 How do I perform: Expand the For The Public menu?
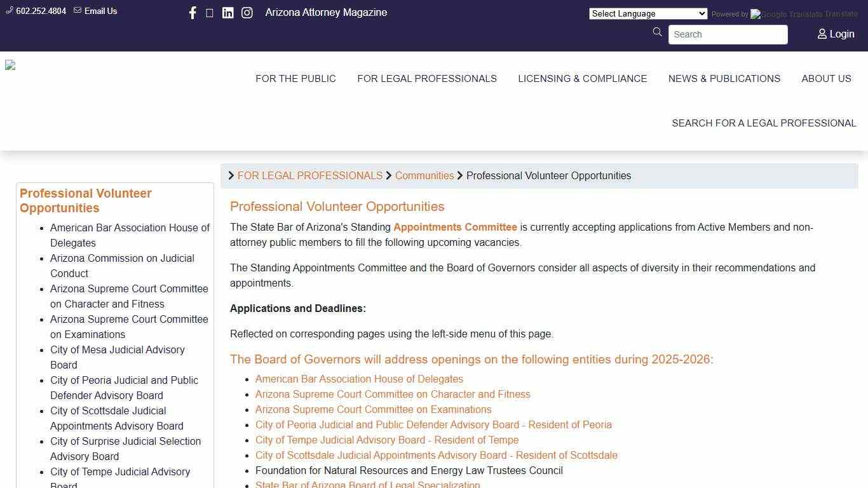(295, 79)
